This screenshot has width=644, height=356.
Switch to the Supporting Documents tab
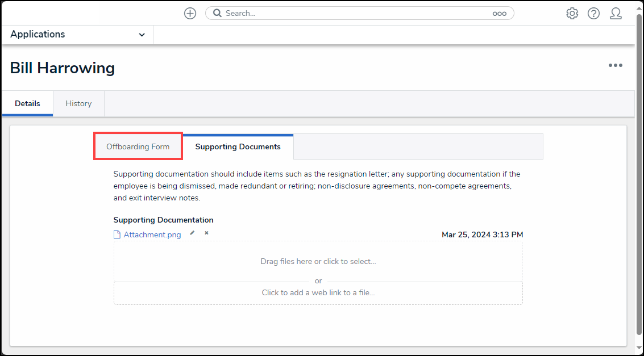point(238,146)
